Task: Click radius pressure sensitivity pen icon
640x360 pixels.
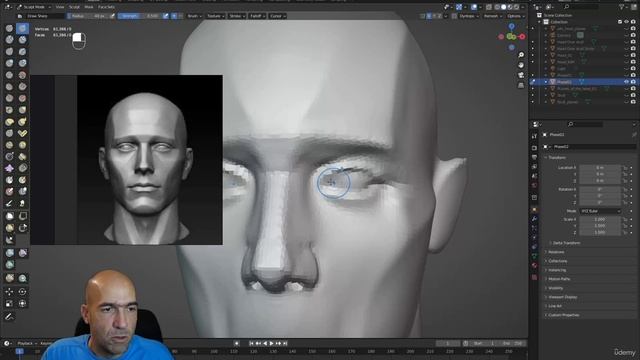Action: (x=113, y=16)
